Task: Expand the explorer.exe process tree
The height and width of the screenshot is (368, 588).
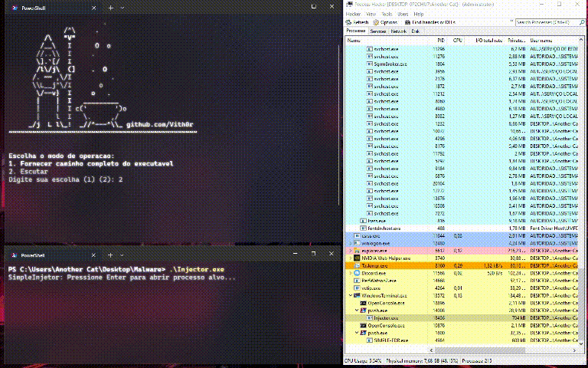Action: [351, 251]
